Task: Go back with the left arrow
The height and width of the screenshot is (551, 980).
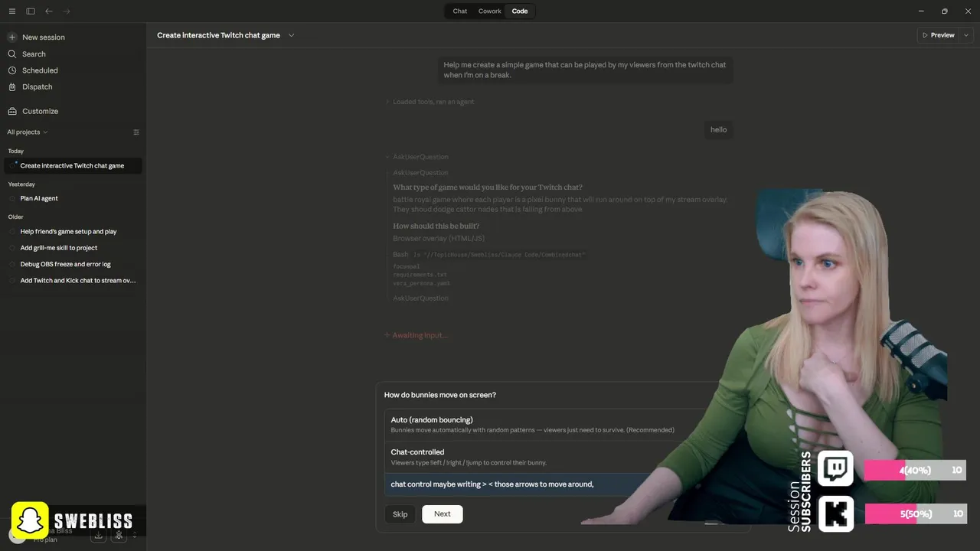Action: pyautogui.click(x=49, y=11)
